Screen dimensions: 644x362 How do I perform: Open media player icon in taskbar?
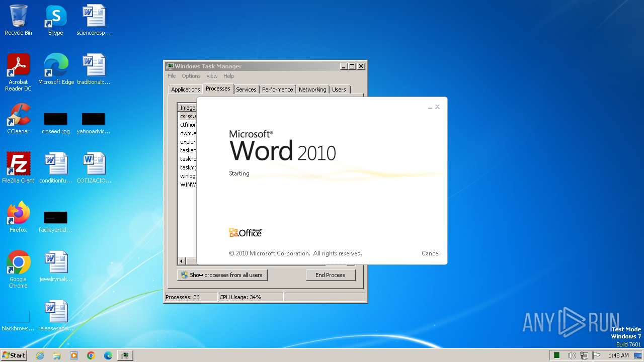[74, 355]
